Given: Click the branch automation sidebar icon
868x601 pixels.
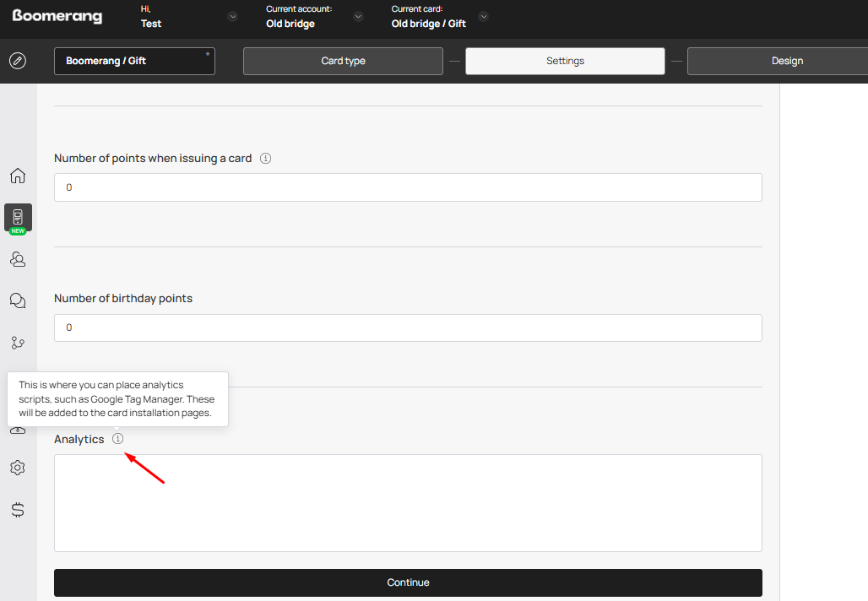Looking at the screenshot, I should (18, 343).
